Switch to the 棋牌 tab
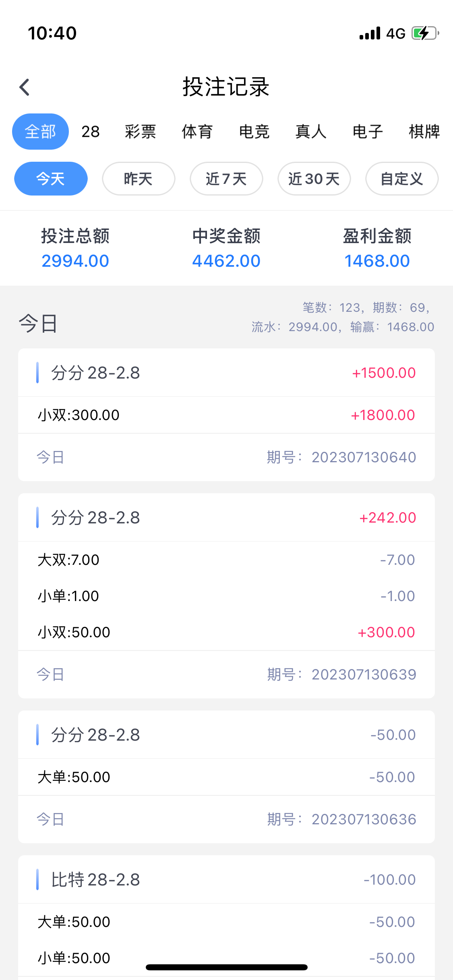 (424, 132)
